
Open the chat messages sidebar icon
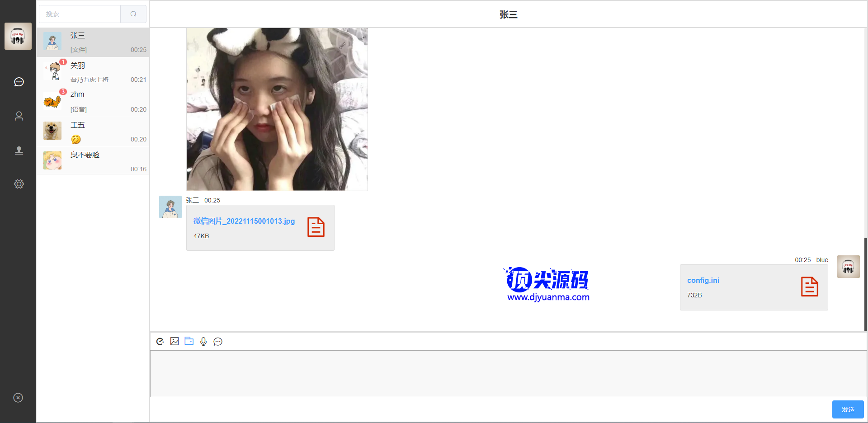point(19,82)
